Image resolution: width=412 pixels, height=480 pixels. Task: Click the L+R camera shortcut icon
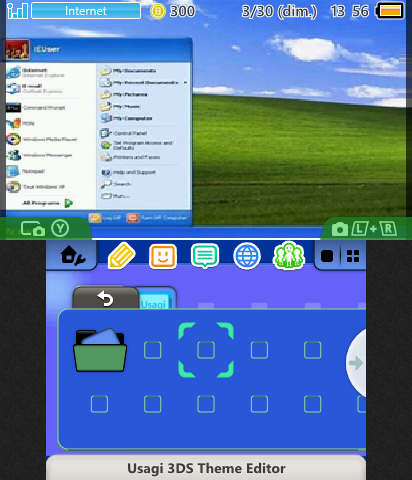pos(364,229)
